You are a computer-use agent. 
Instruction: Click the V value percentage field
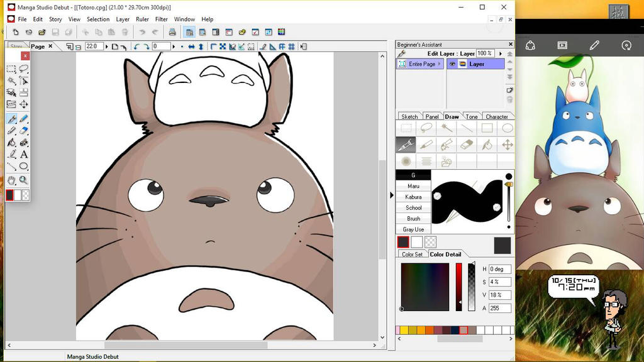coord(499,295)
